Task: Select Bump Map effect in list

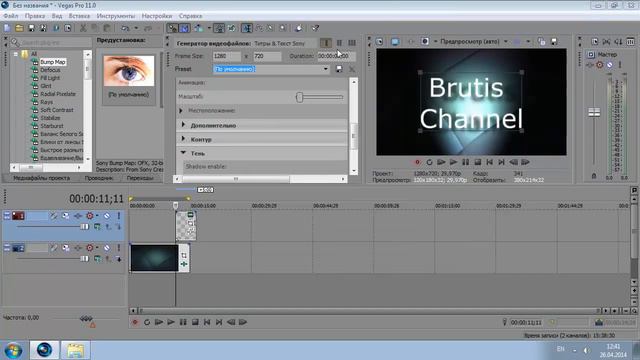Action: pyautogui.click(x=53, y=62)
